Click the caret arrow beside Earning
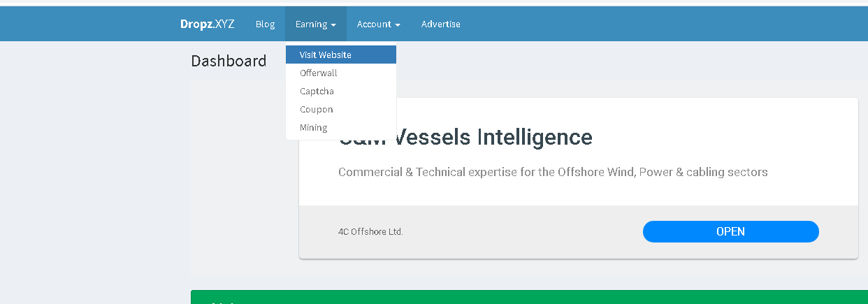 pyautogui.click(x=334, y=25)
